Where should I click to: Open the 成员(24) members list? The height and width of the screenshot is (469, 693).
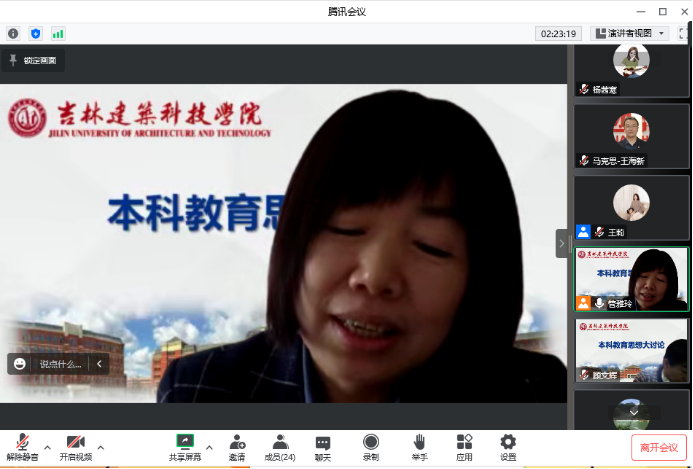point(280,447)
